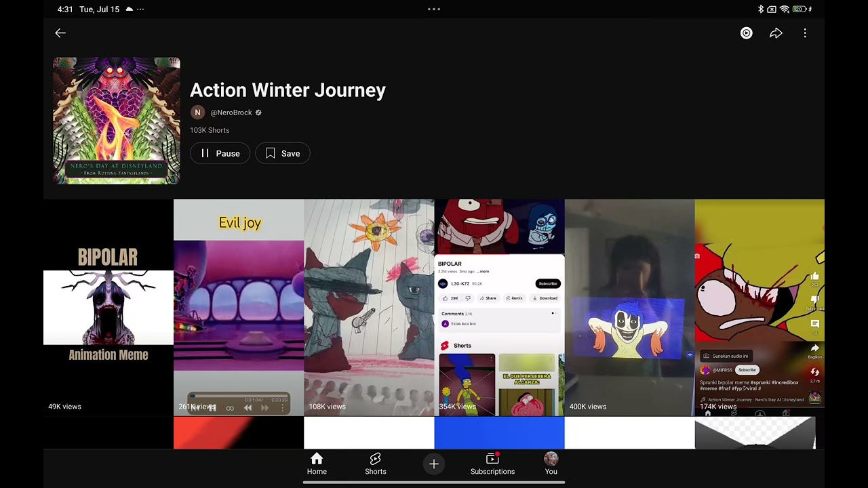Open the three-dot overflow menu
This screenshot has width=868, height=488.
pyautogui.click(x=805, y=33)
